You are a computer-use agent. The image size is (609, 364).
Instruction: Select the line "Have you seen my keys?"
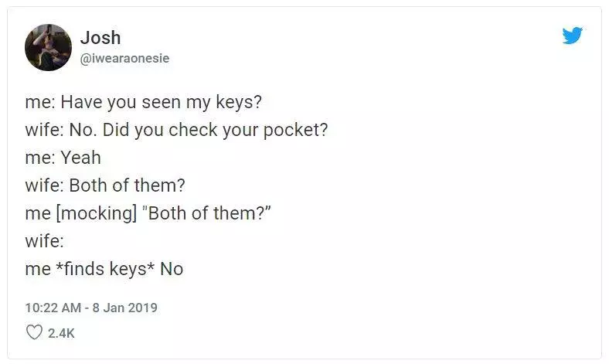pyautogui.click(x=162, y=103)
